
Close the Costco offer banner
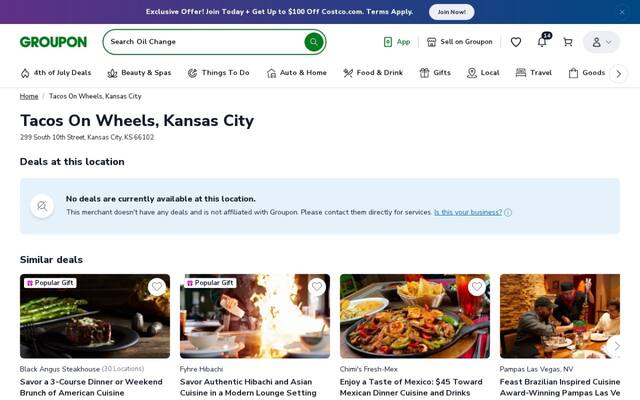pyautogui.click(x=622, y=12)
